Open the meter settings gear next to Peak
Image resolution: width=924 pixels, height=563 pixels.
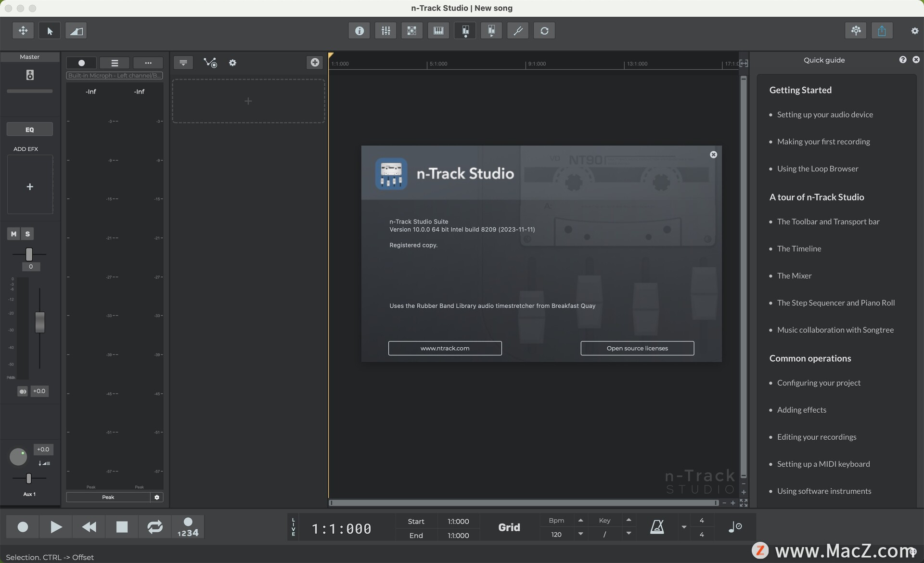click(x=157, y=497)
